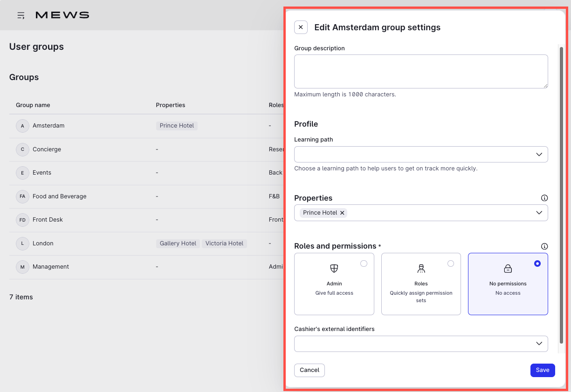Click 'Quickly assign permission sets' text
The image size is (571, 392).
[421, 297]
